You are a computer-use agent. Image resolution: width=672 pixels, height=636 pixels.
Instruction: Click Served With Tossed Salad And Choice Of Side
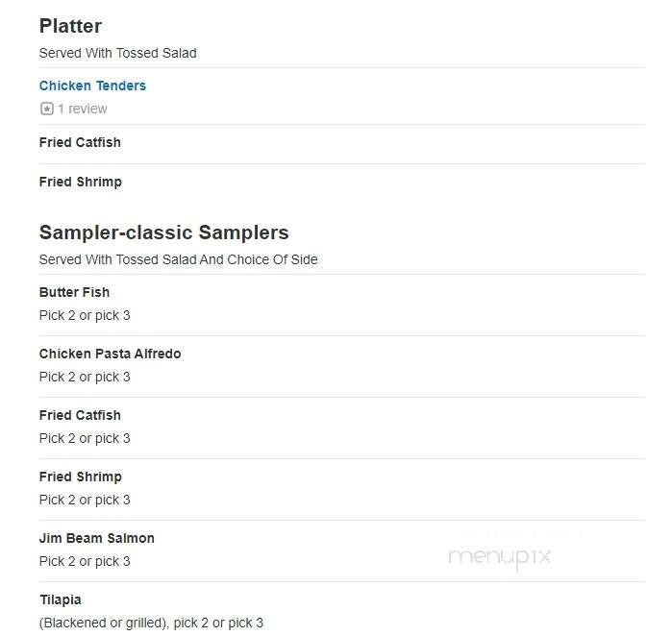[178, 259]
